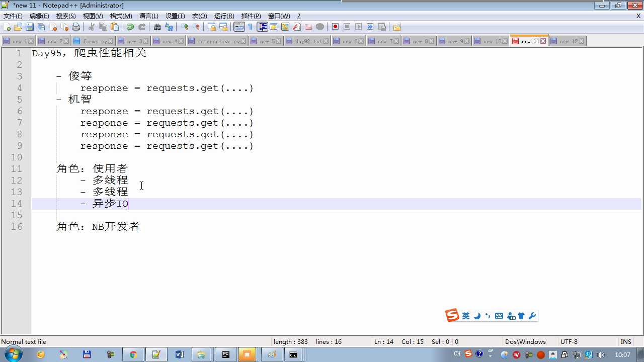Image resolution: width=644 pixels, height=362 pixels.
Task: Click the 10:07 system clock
Action: tap(622, 354)
